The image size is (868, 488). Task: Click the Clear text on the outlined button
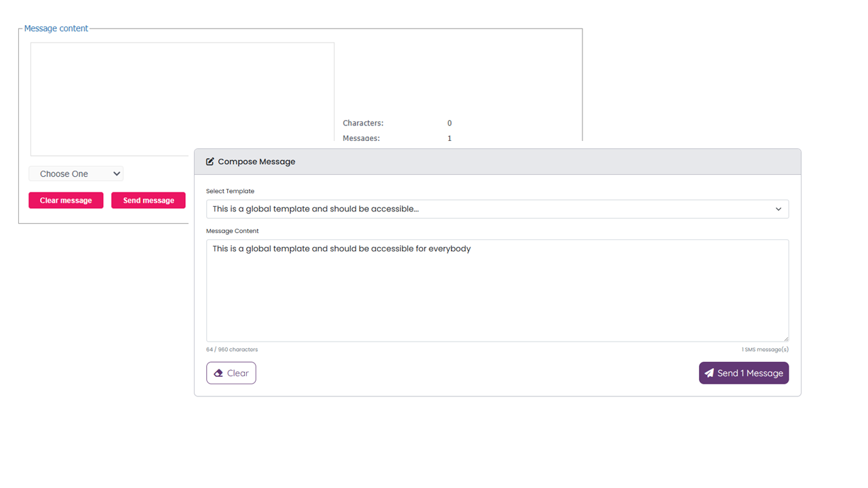pyautogui.click(x=238, y=373)
